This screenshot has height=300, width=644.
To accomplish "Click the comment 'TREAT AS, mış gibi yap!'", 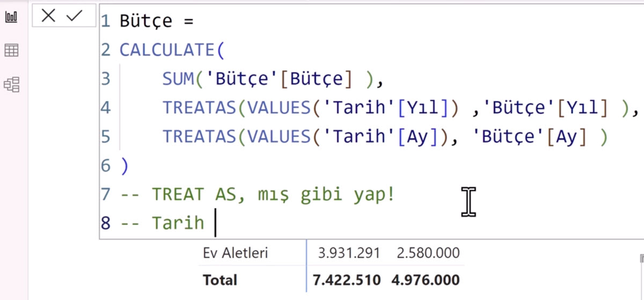I will point(273,194).
